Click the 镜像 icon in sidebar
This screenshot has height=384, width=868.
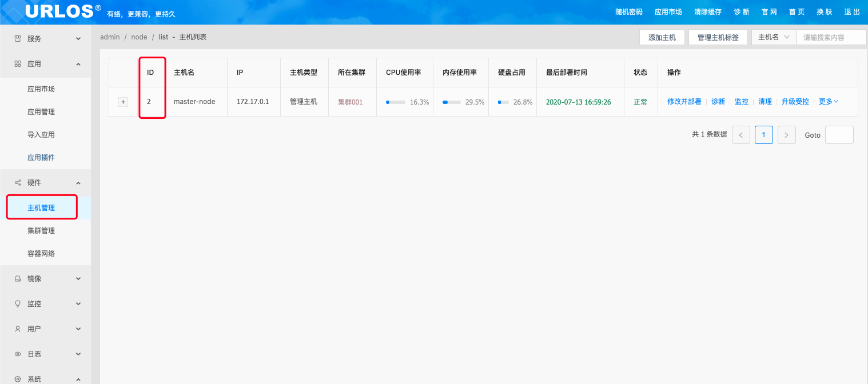[x=18, y=279]
